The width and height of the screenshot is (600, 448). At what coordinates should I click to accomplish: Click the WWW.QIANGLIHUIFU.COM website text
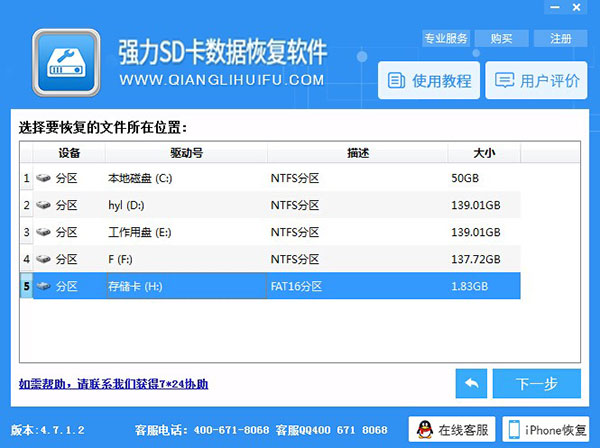coord(222,80)
